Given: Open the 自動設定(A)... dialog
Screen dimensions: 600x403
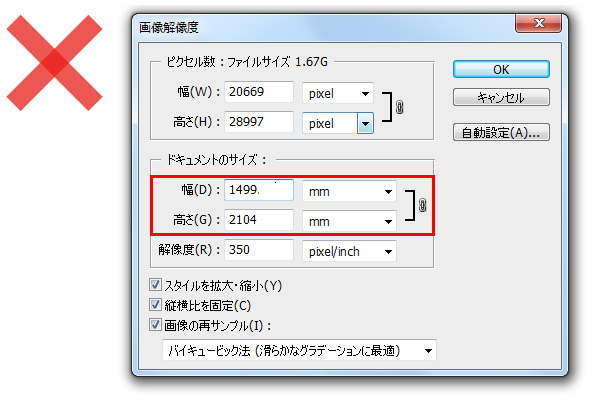Looking at the screenshot, I should [501, 132].
